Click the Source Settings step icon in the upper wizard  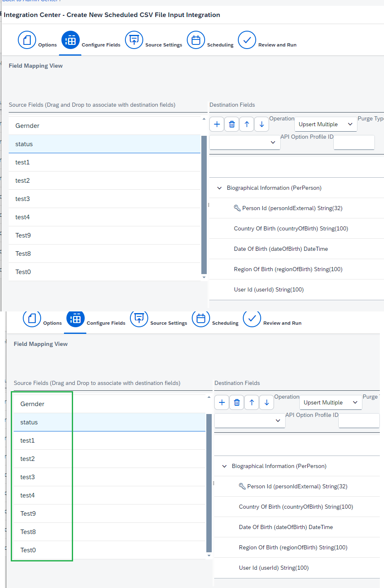(134, 40)
